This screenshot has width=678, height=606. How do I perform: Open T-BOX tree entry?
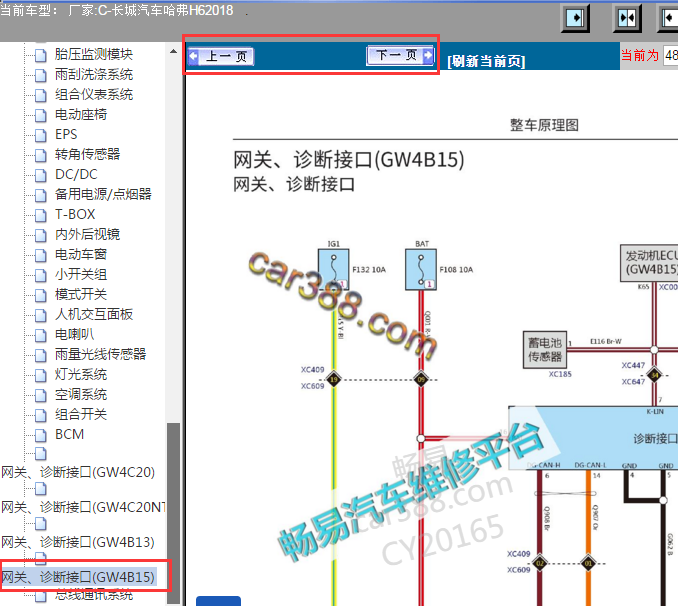coord(75,214)
